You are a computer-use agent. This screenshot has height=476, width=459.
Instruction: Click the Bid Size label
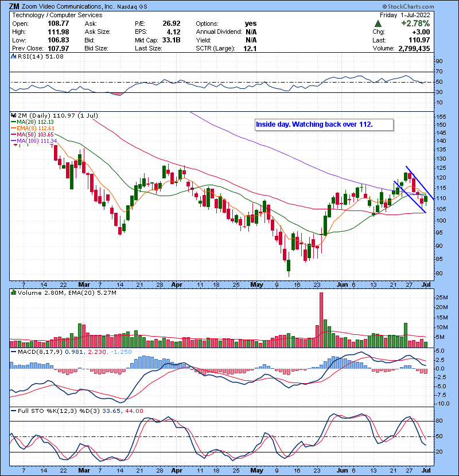tap(96, 48)
